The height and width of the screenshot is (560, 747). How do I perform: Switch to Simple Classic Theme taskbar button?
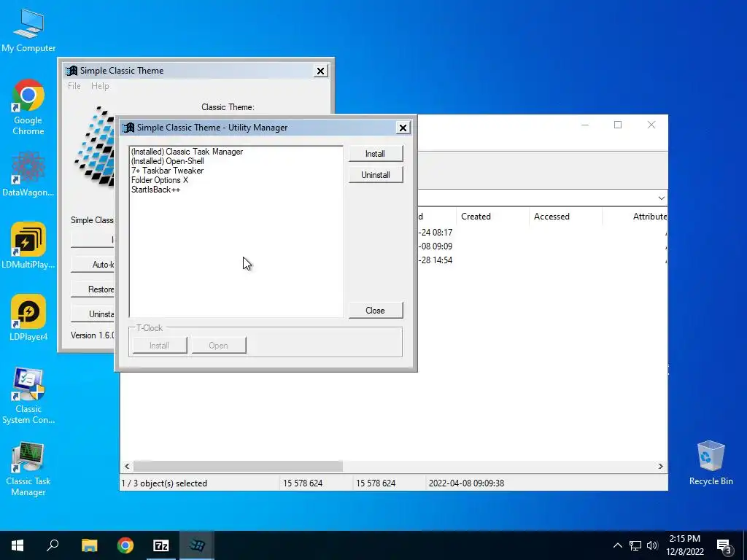pos(197,545)
